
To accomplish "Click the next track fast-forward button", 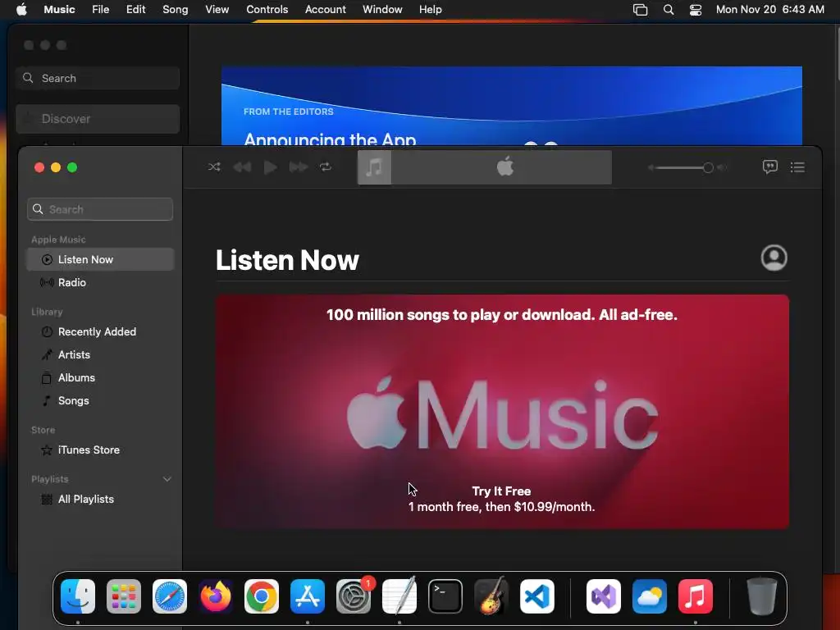I will [x=299, y=167].
